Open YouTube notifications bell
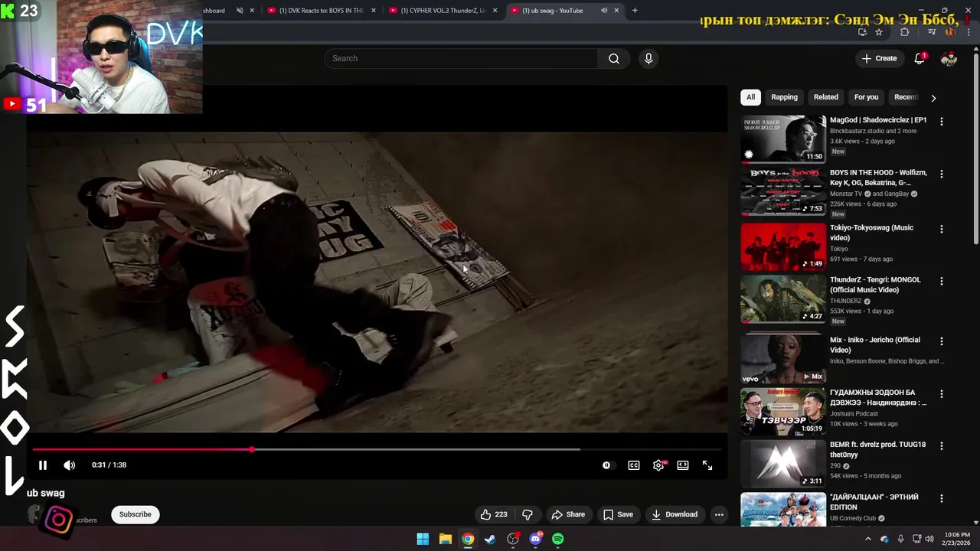 point(920,58)
